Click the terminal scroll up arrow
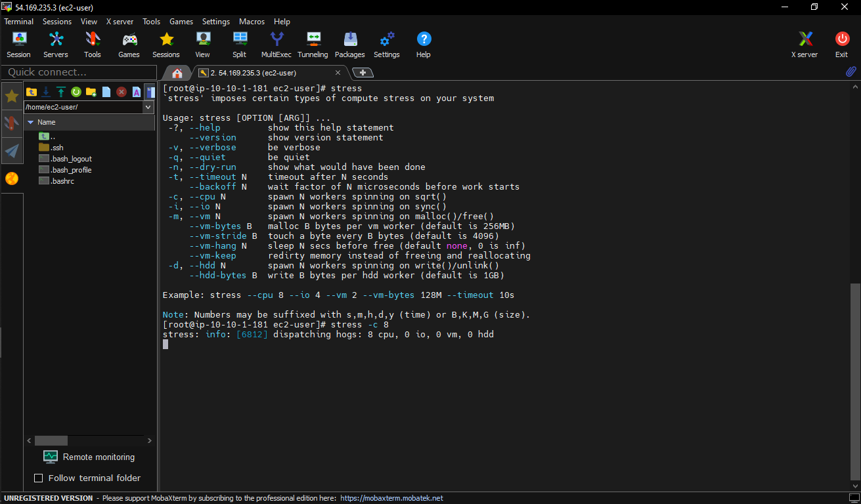This screenshot has width=861, height=504. pos(854,86)
